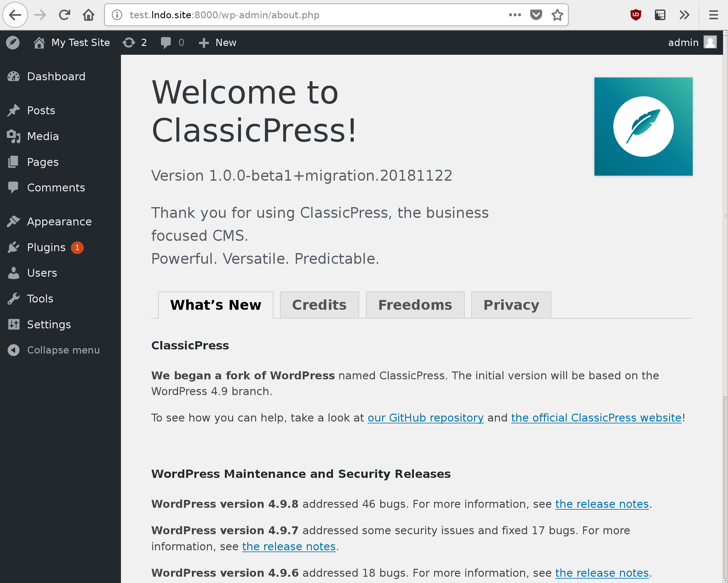
Task: Open the comments bubble in admin bar
Action: pos(172,42)
